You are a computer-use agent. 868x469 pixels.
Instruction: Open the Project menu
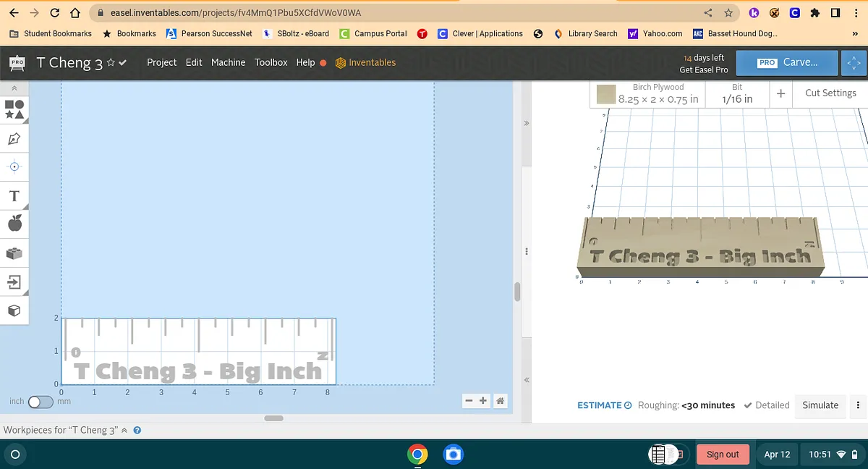[161, 62]
